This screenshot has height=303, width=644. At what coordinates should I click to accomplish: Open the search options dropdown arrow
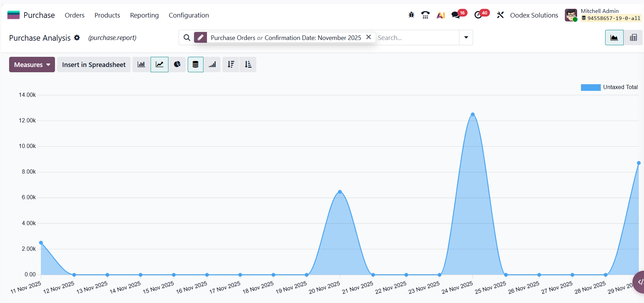pyautogui.click(x=466, y=38)
